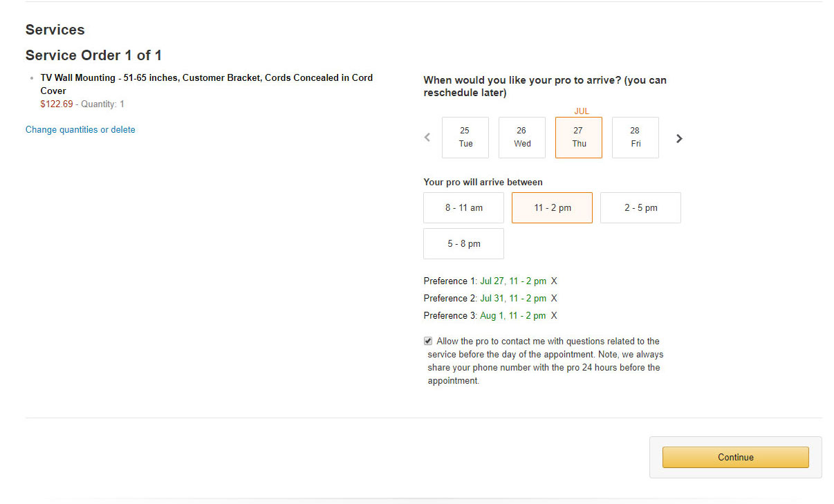This screenshot has height=504, width=834.
Task: Click the right chevron to view later dates
Action: (678, 138)
